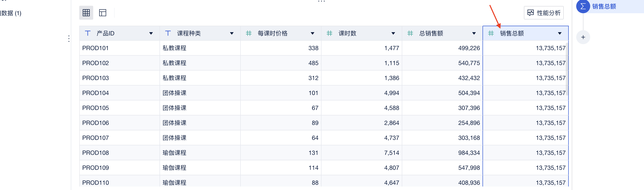Click class hours value 1,115
The image size is (644, 190).
click(392, 63)
